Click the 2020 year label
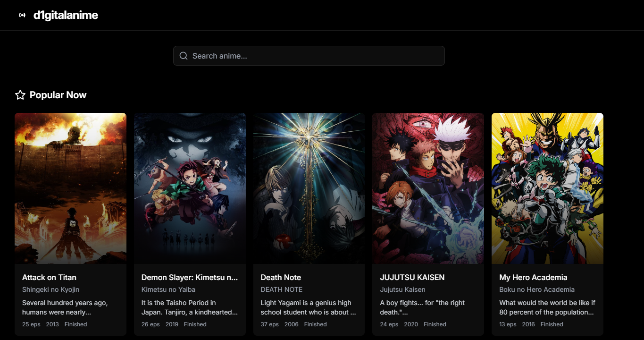 pyautogui.click(x=411, y=324)
